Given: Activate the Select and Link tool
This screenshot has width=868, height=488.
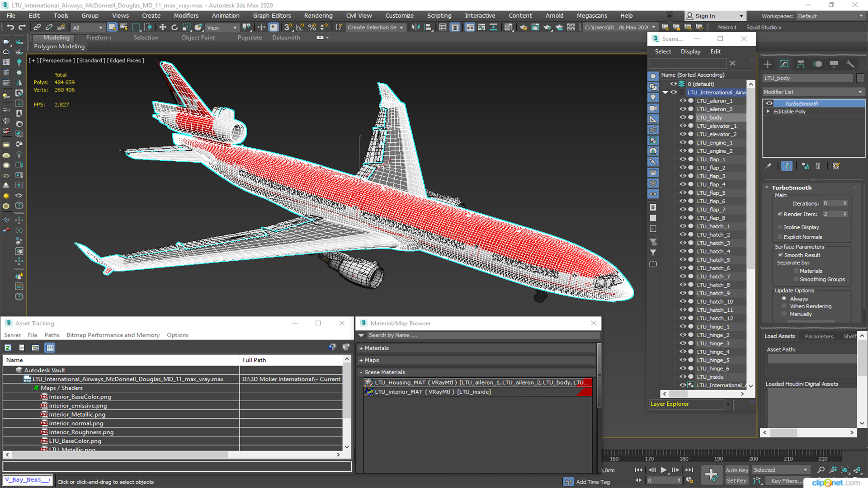Looking at the screenshot, I should point(37,27).
